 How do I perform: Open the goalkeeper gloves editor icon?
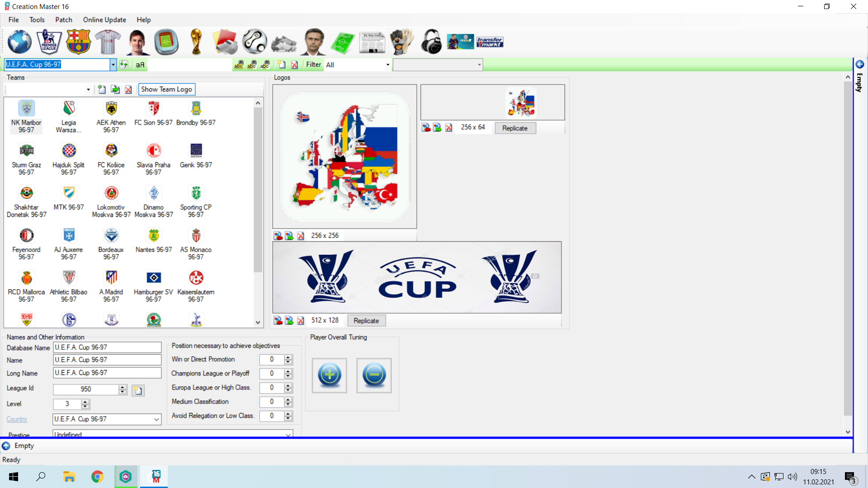(401, 42)
